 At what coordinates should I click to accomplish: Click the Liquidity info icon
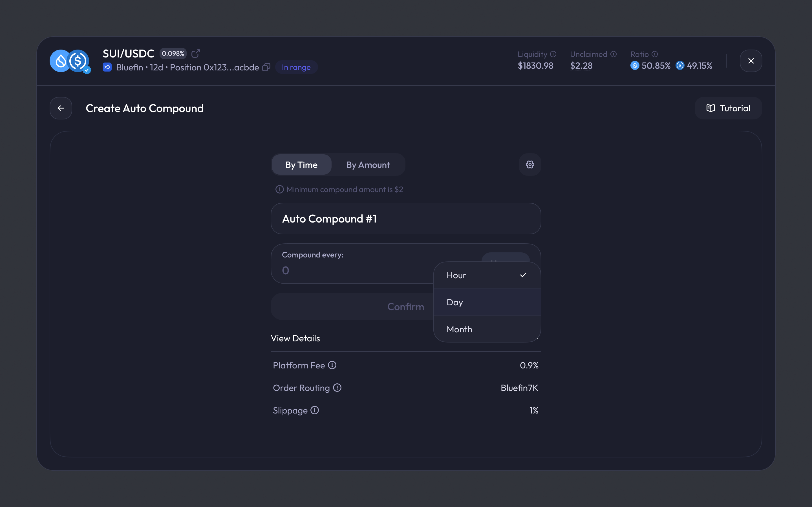[553, 54]
